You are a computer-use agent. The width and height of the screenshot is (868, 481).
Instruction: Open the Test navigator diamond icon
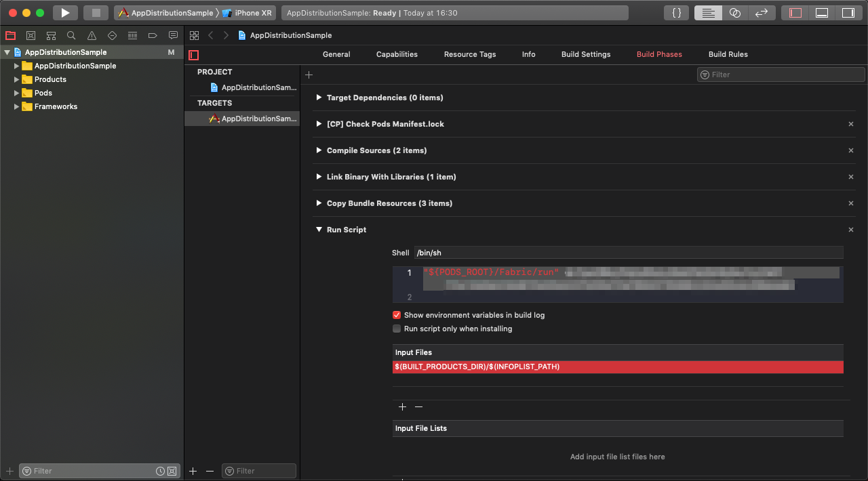coord(112,35)
